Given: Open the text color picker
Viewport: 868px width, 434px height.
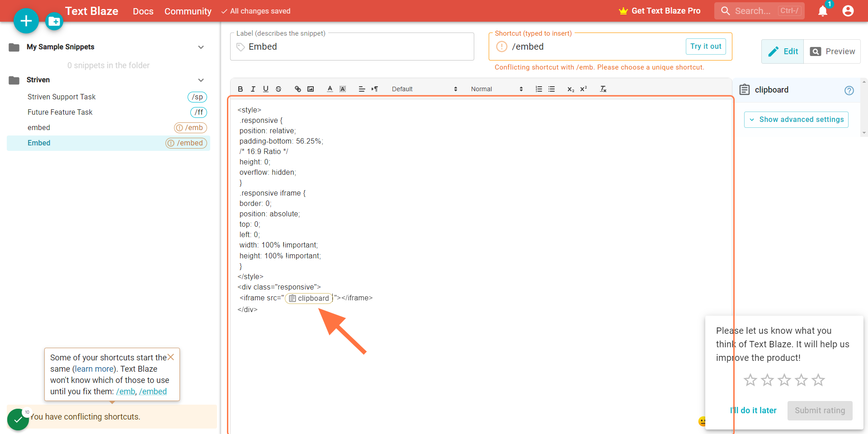Looking at the screenshot, I should pos(330,89).
